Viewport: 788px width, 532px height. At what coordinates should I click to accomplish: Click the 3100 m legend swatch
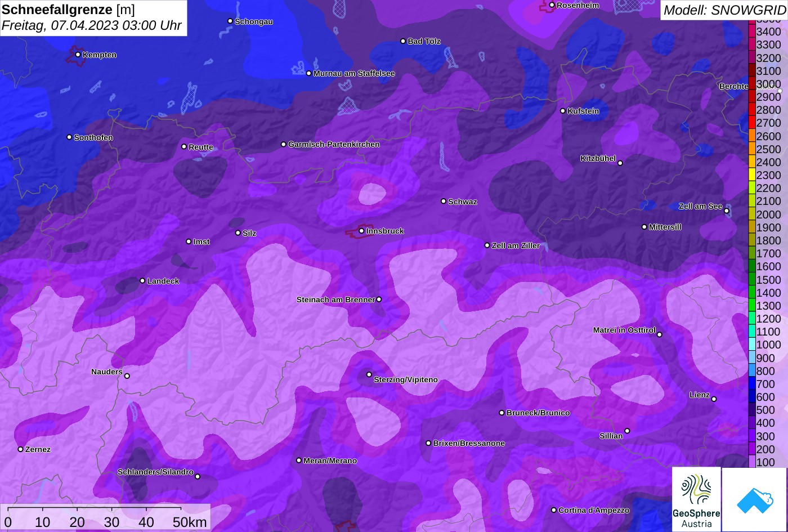click(x=751, y=71)
